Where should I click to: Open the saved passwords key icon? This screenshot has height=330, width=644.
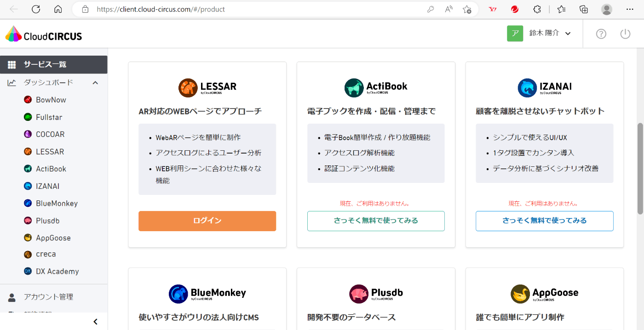(x=431, y=9)
